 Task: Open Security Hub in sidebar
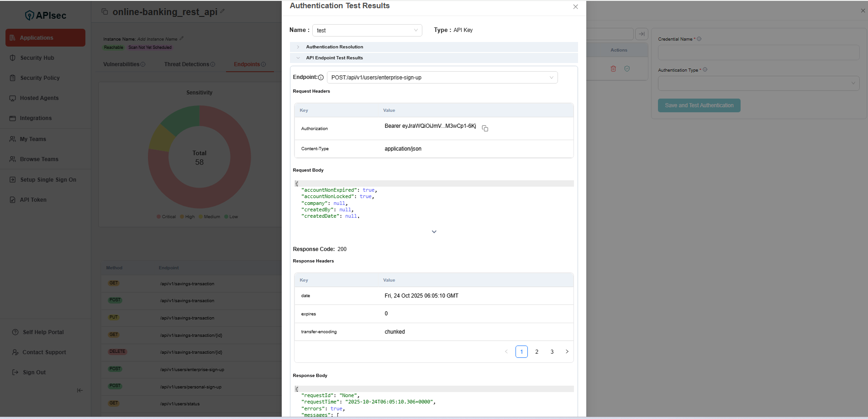(37, 58)
